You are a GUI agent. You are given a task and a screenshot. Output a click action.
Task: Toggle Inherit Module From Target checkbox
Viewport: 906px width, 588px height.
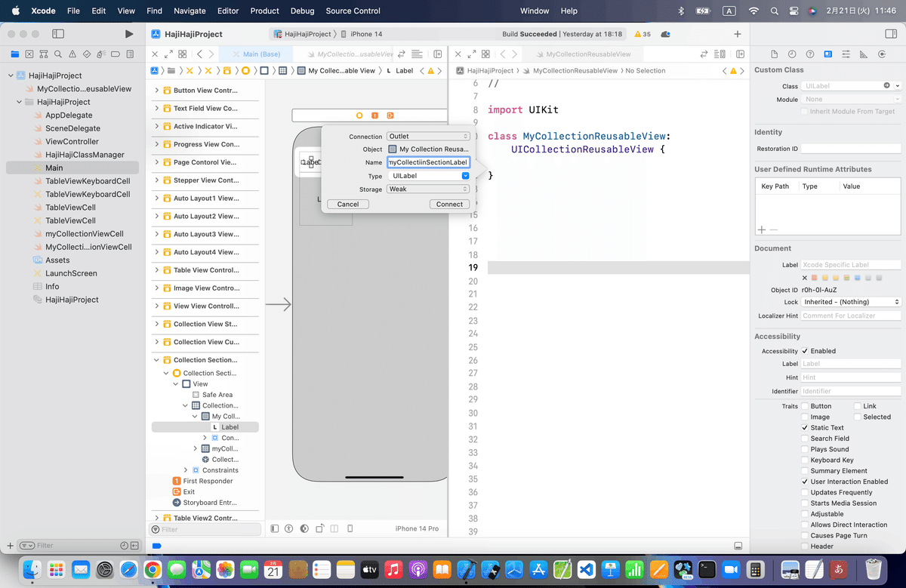[x=804, y=112]
